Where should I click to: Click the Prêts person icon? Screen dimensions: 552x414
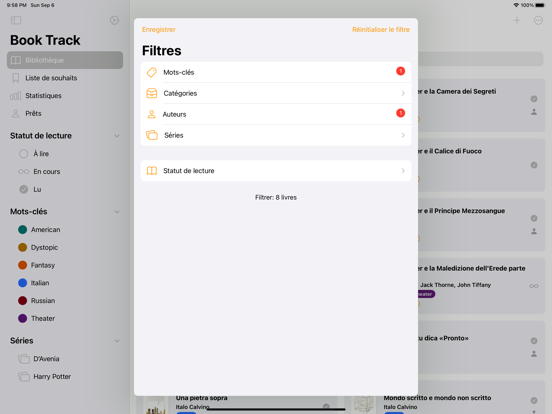[x=15, y=113]
